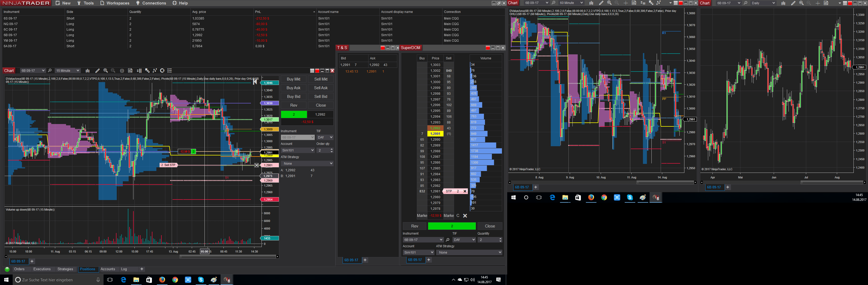This screenshot has height=285, width=868.
Task: Click the X cancel-all icon below SuperDOM ladder
Action: coord(465,216)
